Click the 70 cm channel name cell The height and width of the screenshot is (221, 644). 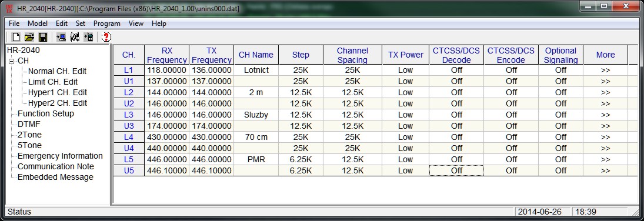(x=256, y=137)
